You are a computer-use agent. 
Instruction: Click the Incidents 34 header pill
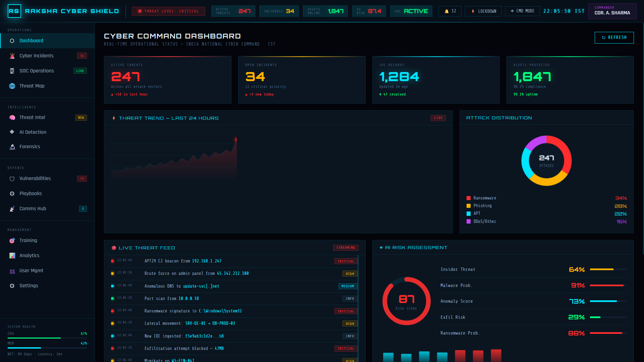click(x=279, y=11)
